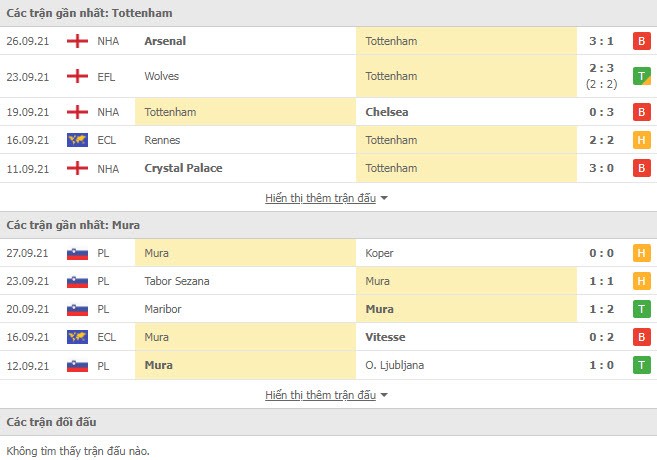Screen dimensions: 657x460
Task: Select the Crystal Palace team name
Action: pyautogui.click(x=183, y=168)
